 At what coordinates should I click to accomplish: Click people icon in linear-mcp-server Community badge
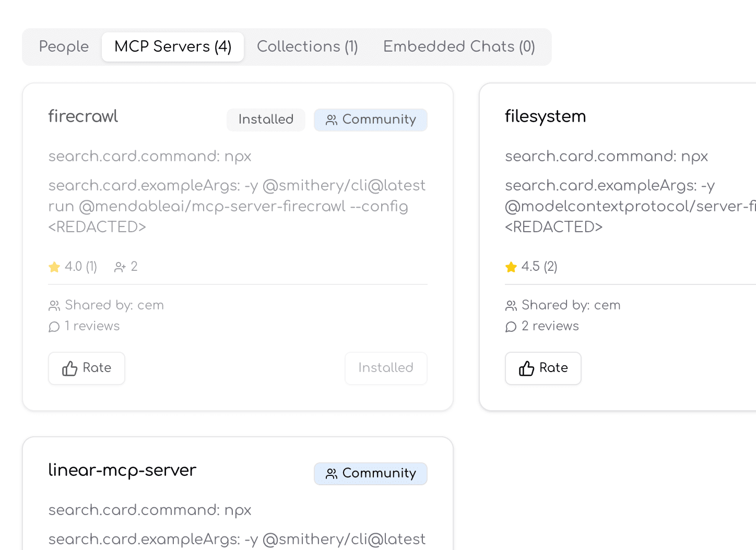[x=332, y=474]
